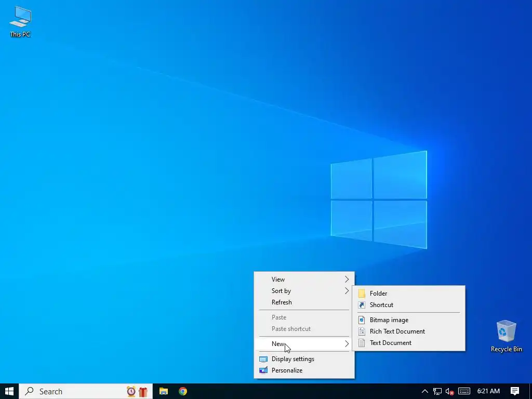Click the yellow Folder icon in submenu

click(362, 294)
